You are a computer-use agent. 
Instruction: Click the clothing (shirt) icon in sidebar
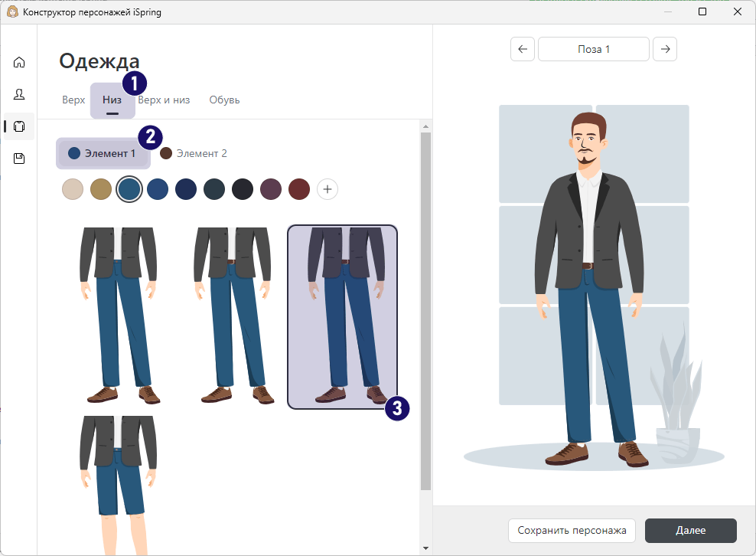coord(18,126)
